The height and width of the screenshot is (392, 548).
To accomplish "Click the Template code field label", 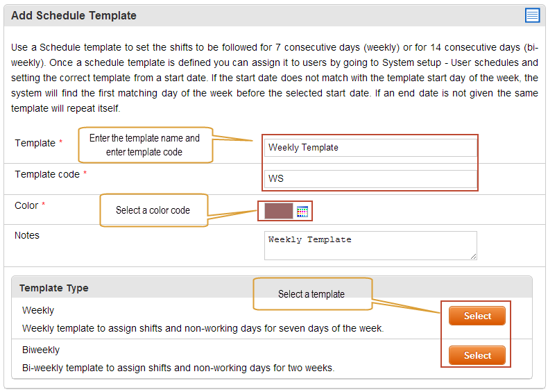I will tap(47, 174).
